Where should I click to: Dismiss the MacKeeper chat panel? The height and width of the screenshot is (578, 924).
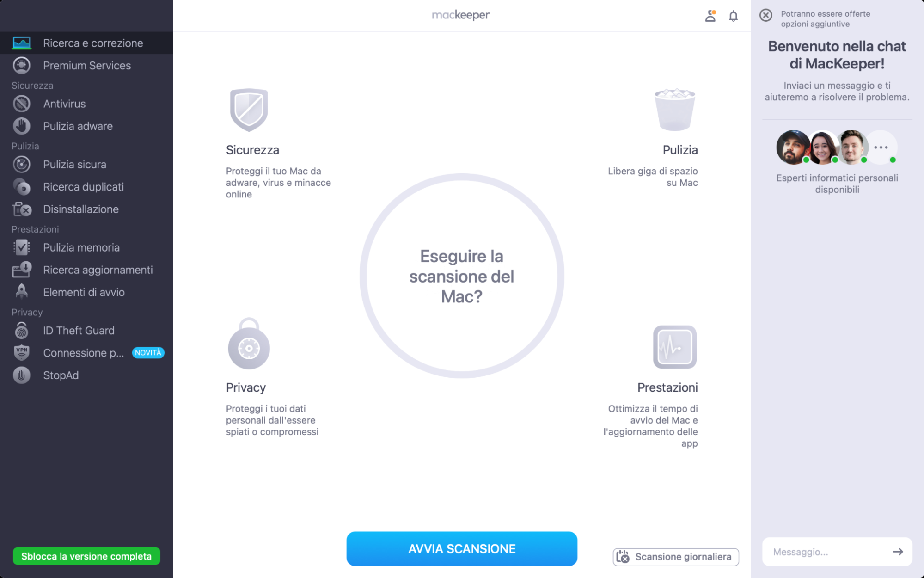[765, 15]
